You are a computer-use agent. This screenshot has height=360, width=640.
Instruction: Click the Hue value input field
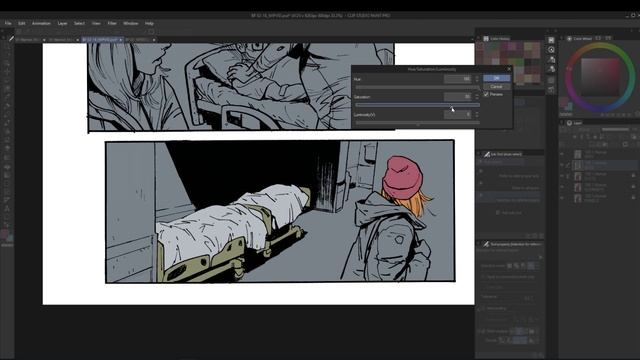(x=458, y=79)
